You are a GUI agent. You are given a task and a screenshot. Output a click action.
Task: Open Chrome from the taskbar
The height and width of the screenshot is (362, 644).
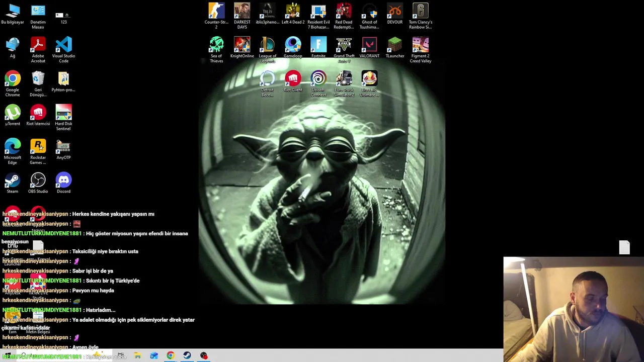(171, 356)
